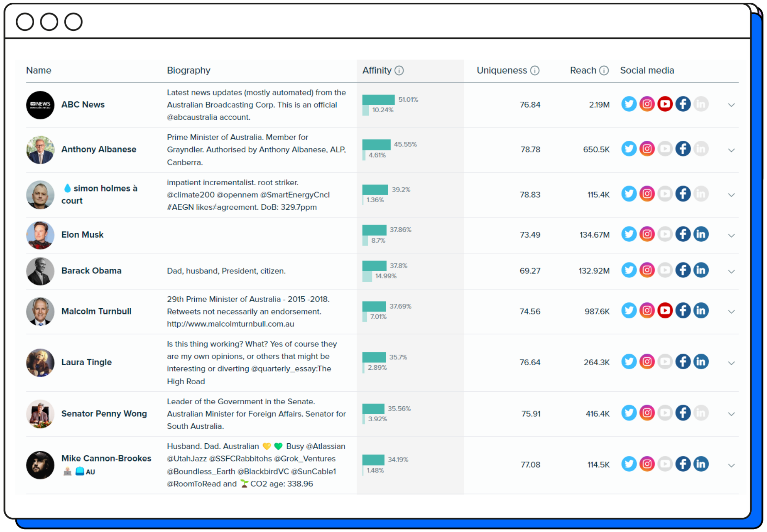767x532 pixels.
Task: Sort by the Affinity column header
Action: pyautogui.click(x=377, y=70)
